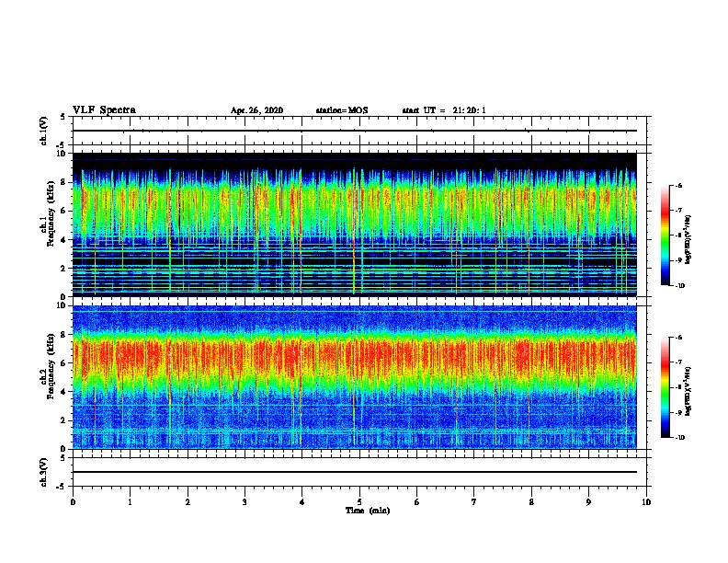Click the ch.2 spectrogram color scale bar
The height and width of the screenshot is (563, 728).
click(665, 387)
